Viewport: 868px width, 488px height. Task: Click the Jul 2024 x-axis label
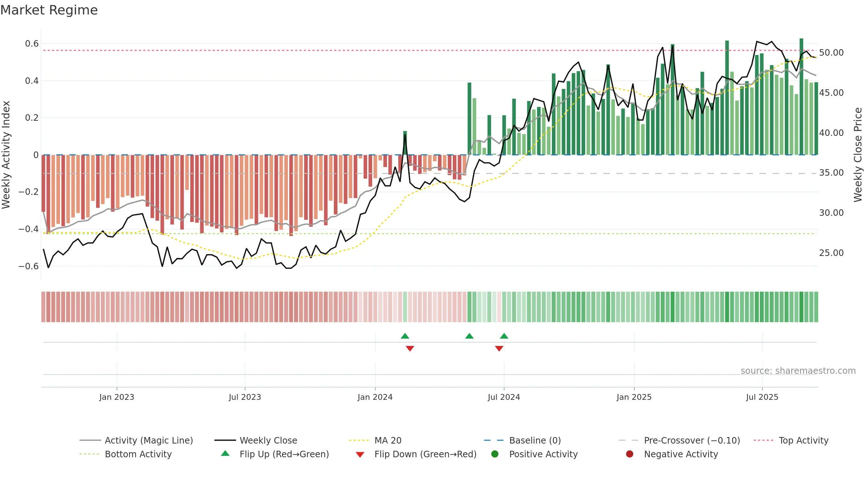[x=504, y=397]
